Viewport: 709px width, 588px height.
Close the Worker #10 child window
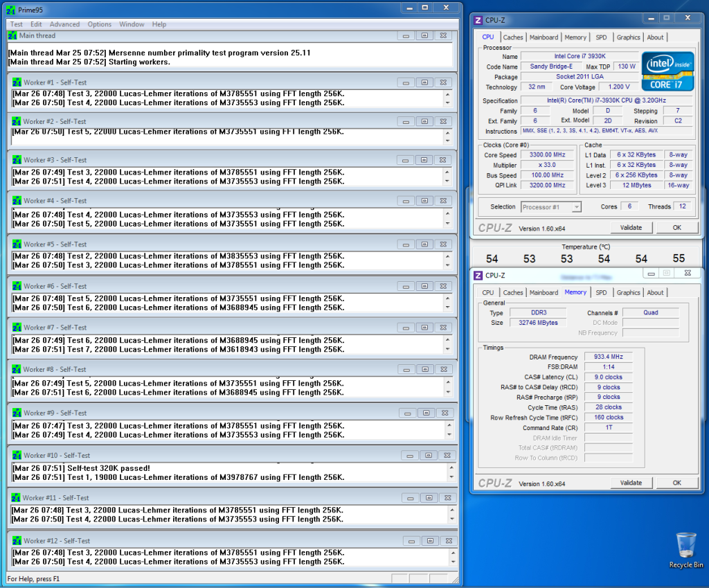(447, 455)
